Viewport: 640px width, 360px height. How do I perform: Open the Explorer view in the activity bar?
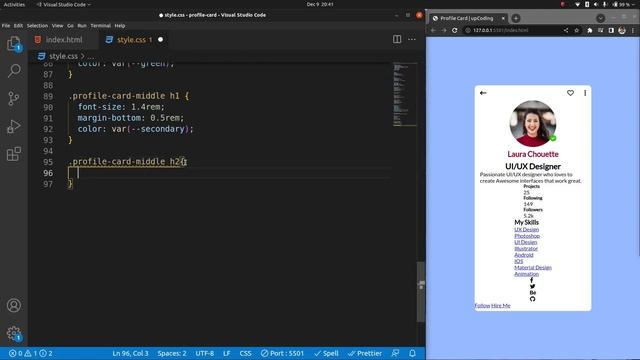click(13, 44)
